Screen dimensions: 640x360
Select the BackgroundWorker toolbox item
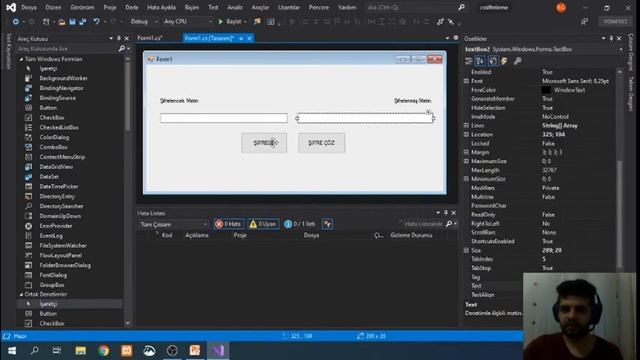63,78
